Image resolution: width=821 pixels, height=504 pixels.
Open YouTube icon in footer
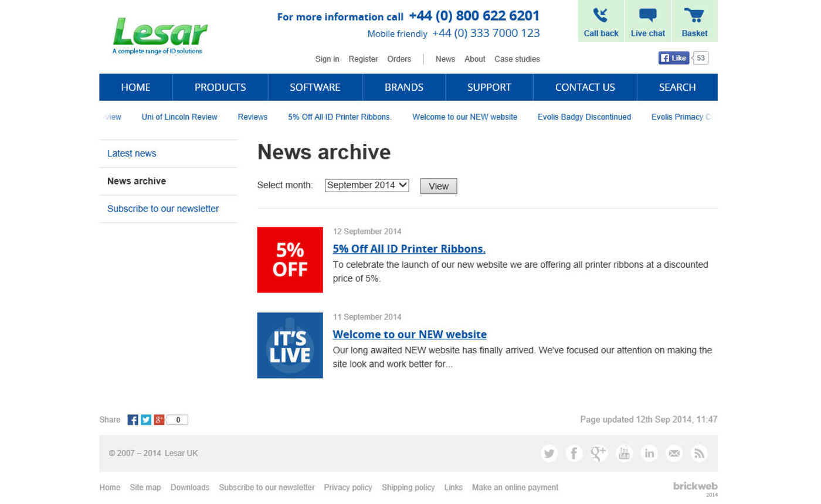(x=624, y=453)
